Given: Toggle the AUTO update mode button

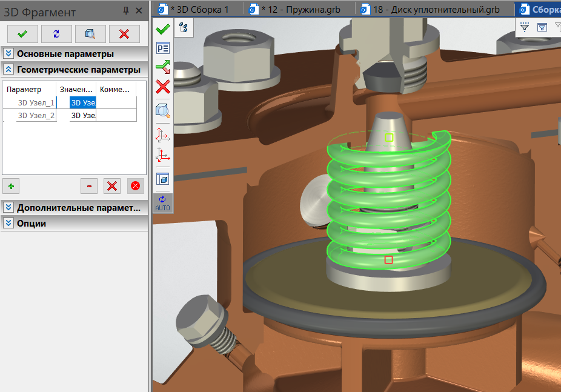Looking at the screenshot, I should point(162,203).
